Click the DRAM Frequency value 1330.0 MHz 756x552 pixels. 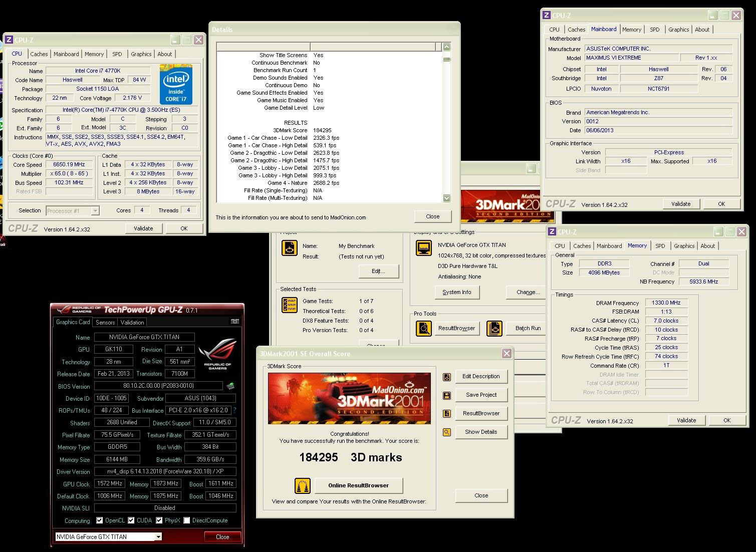666,303
